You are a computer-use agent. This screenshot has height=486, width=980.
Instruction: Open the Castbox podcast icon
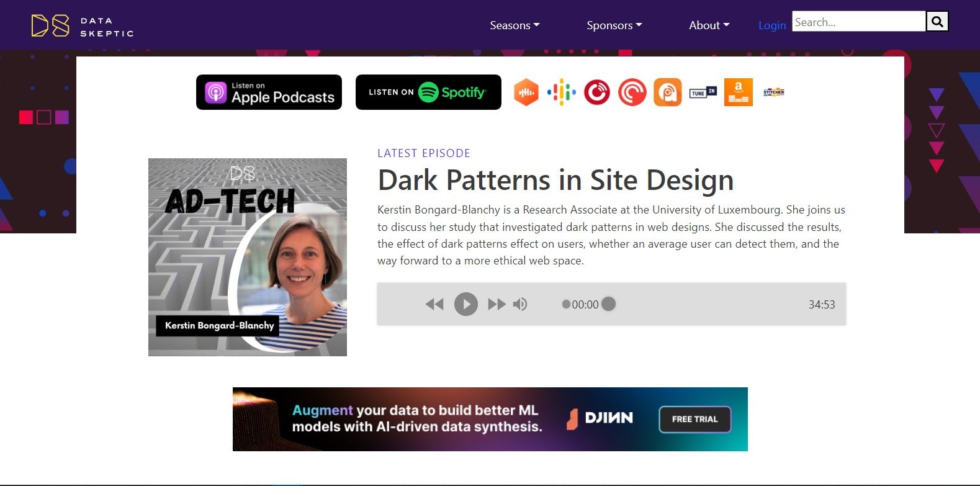pos(526,92)
